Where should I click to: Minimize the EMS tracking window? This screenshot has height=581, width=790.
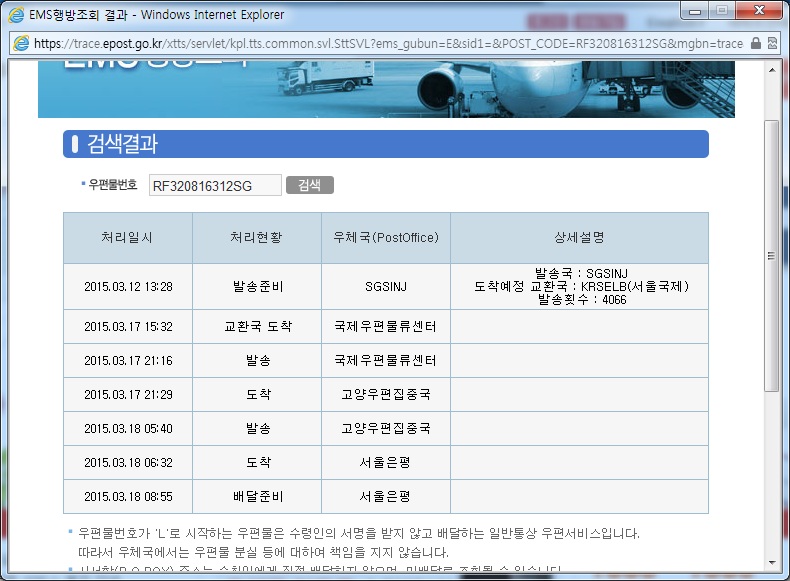tap(695, 11)
